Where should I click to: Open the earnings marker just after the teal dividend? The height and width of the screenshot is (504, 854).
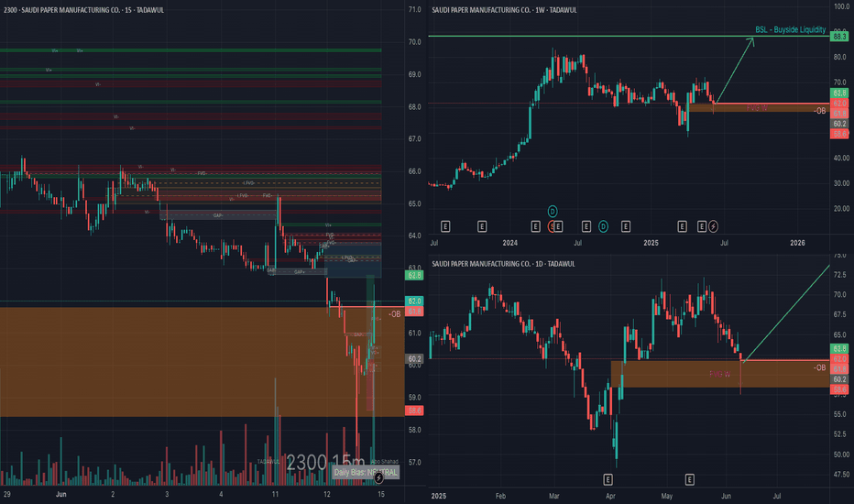click(x=625, y=226)
